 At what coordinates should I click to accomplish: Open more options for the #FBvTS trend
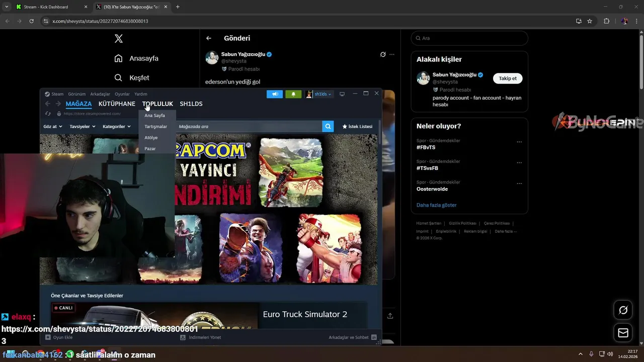click(x=519, y=142)
